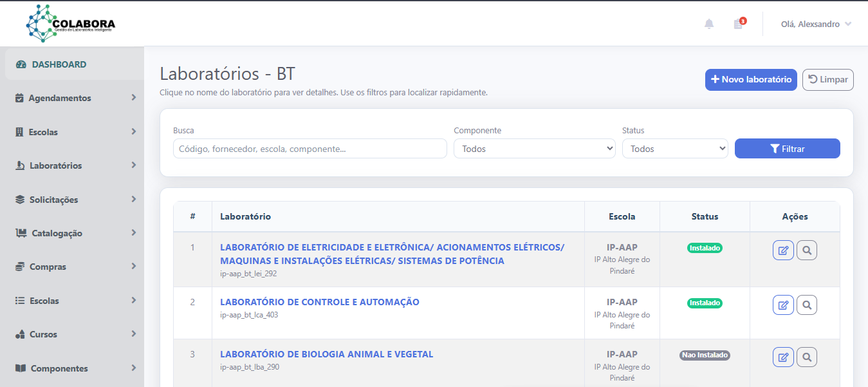View details of Controle e Automação laboratory
The image size is (868, 387).
click(807, 305)
